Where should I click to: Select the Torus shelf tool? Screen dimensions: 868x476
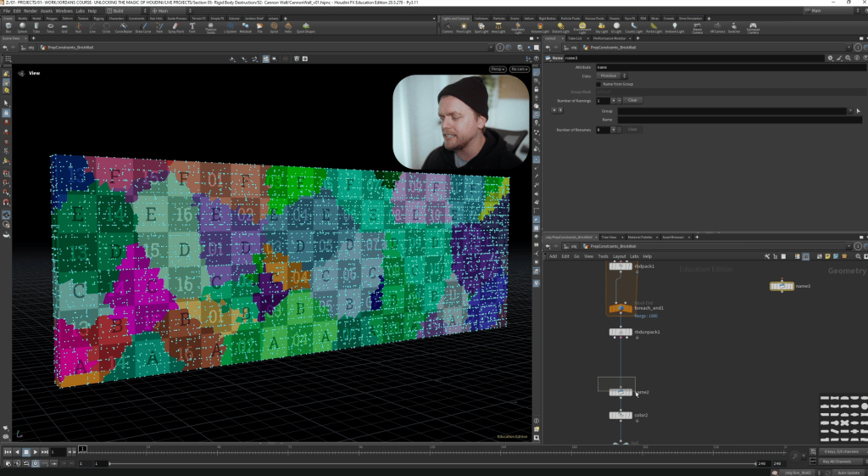[50, 27]
